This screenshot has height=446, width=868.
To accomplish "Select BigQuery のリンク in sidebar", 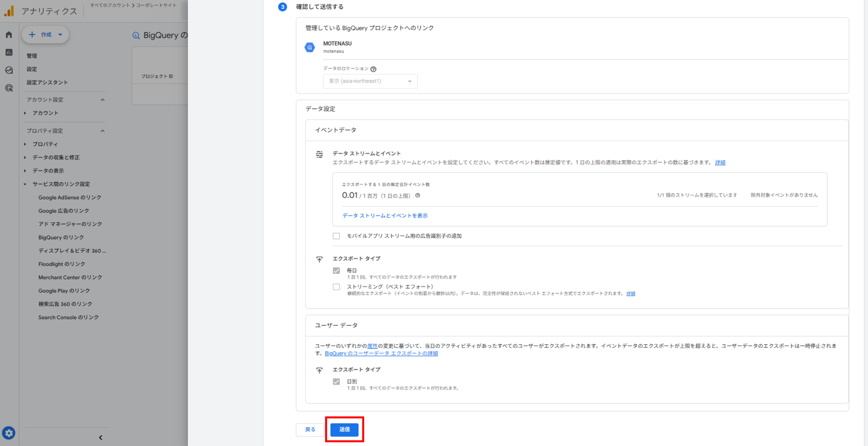I will click(61, 237).
